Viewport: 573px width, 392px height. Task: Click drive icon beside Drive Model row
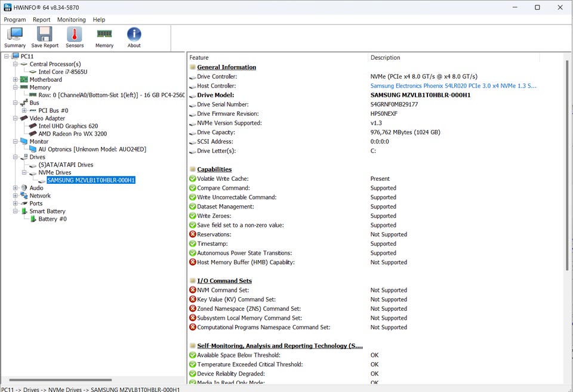coord(193,95)
